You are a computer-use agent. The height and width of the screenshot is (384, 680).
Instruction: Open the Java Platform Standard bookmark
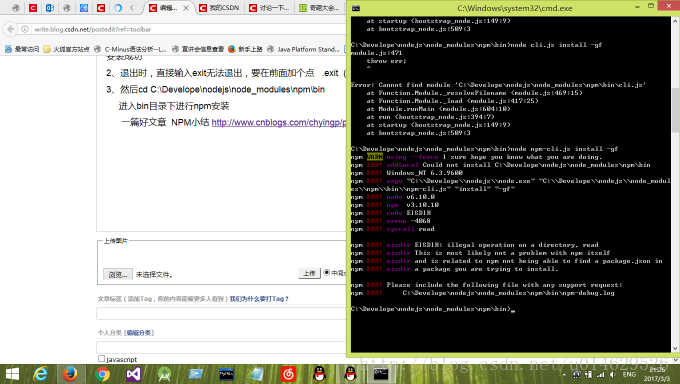pos(303,49)
